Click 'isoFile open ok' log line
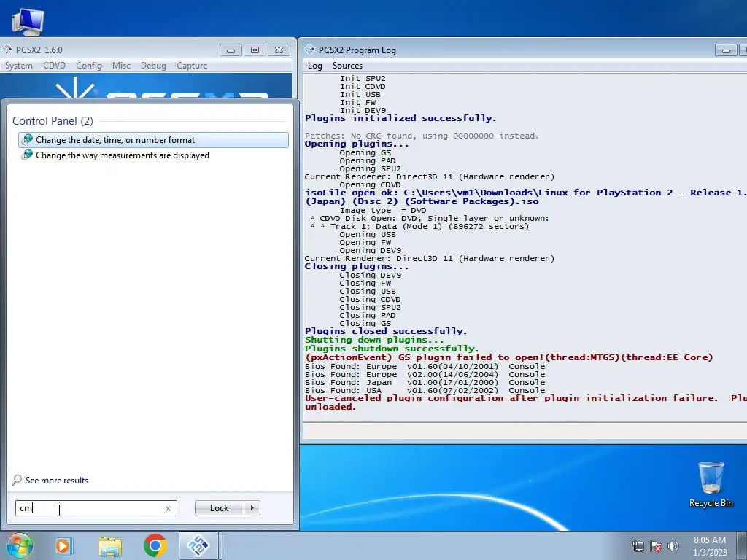 click(525, 197)
